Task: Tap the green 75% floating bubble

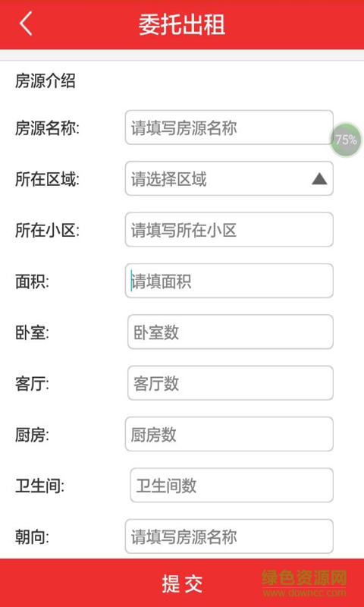Action: click(346, 140)
